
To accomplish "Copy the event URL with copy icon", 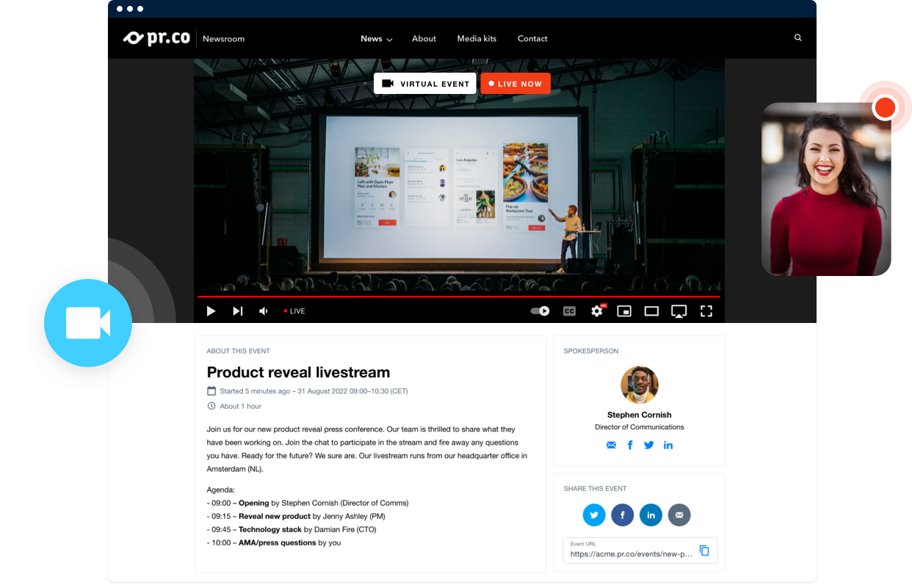I will 704,551.
